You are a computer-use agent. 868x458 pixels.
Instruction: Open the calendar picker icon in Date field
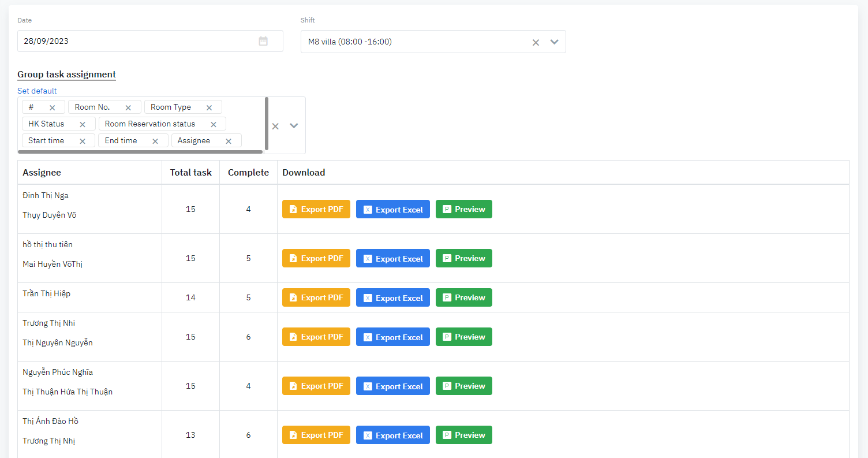pos(263,41)
